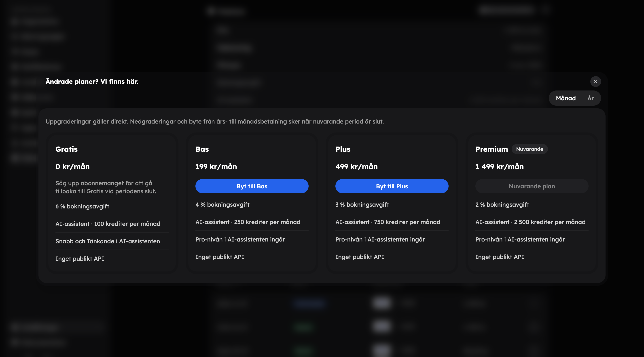Viewport: 644px width, 357px height.
Task: Select Månad billing period
Action: [566, 98]
